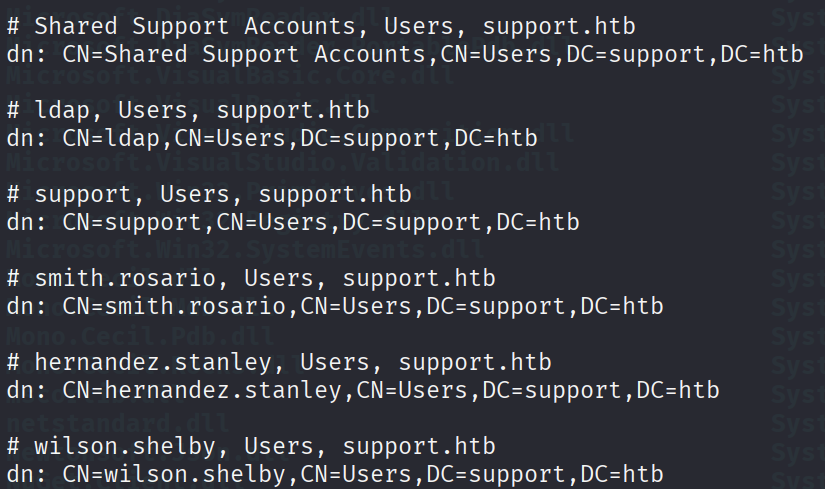Click 'DC=htb' at end of hernandez.stanley dn
The height and width of the screenshot is (489, 825).
click(678, 391)
